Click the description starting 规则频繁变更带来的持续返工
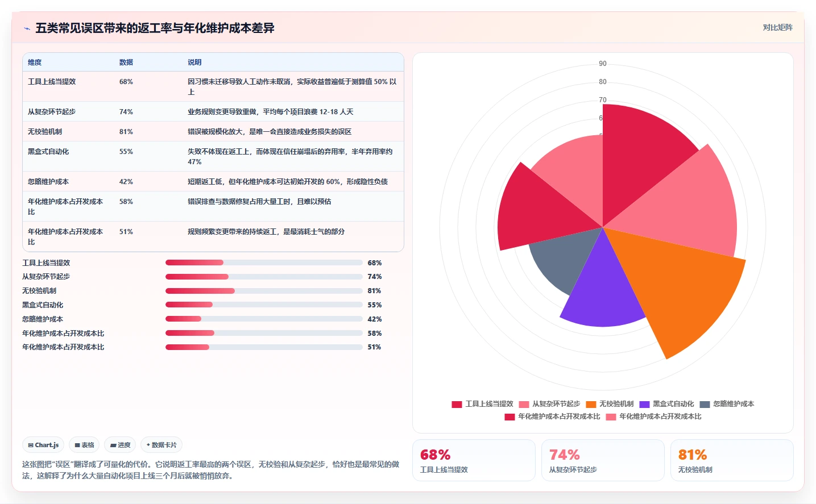Image resolution: width=816 pixels, height=504 pixels. 266,232
